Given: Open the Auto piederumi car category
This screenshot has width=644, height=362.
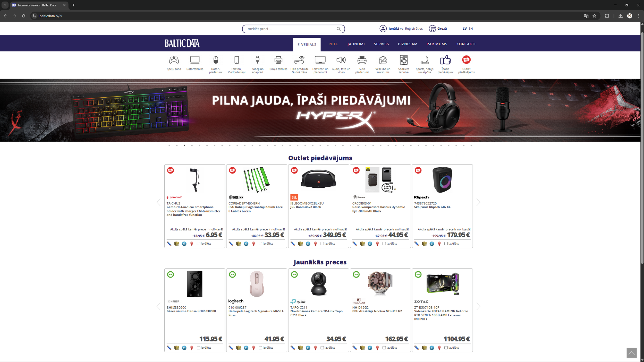Looking at the screenshot, I should [x=362, y=64].
